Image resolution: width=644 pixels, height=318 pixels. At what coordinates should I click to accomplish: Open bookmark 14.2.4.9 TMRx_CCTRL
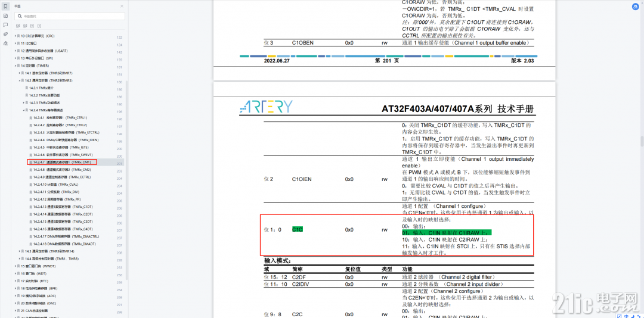click(x=62, y=177)
